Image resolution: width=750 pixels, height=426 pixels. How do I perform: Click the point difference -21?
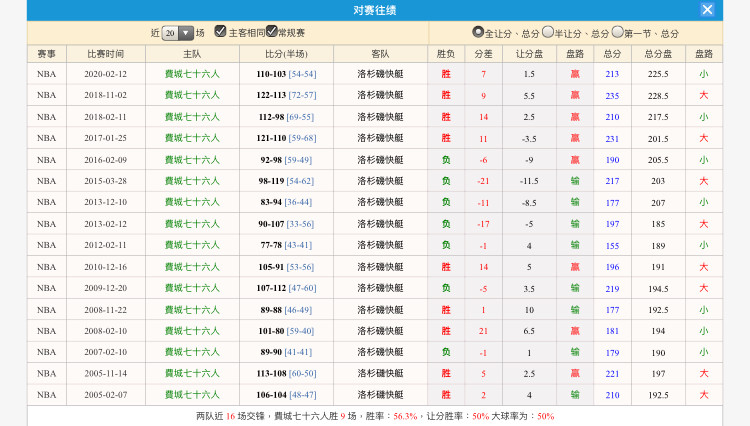(x=483, y=181)
